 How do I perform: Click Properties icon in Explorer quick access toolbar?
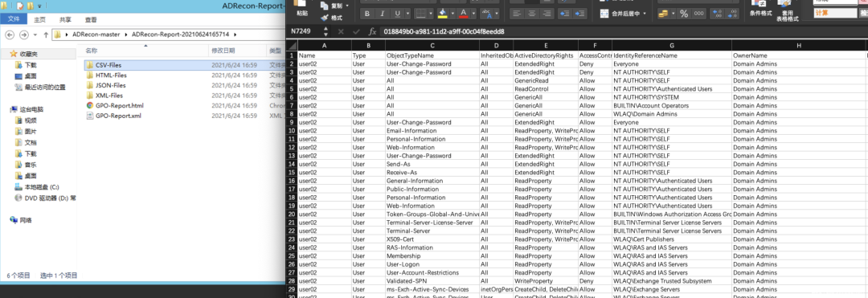pyautogui.click(x=20, y=6)
